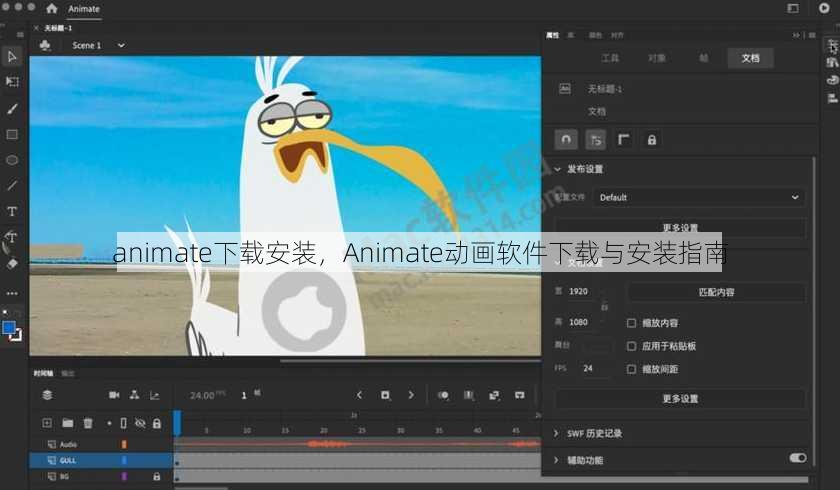Add a new layer in timeline
This screenshot has height=490, width=840.
point(47,423)
